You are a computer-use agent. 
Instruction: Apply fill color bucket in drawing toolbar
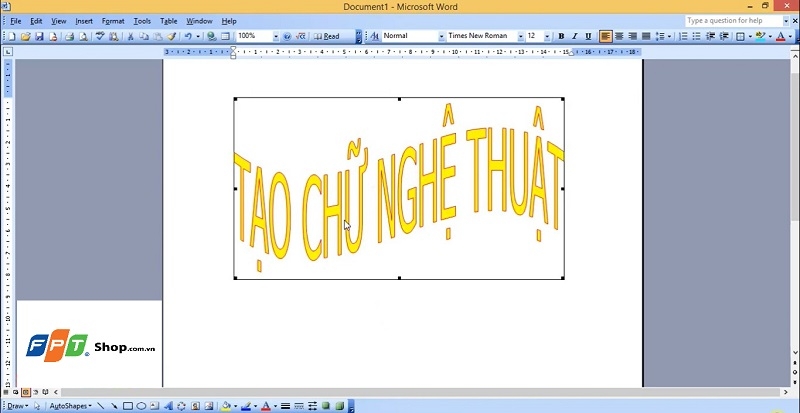point(226,406)
